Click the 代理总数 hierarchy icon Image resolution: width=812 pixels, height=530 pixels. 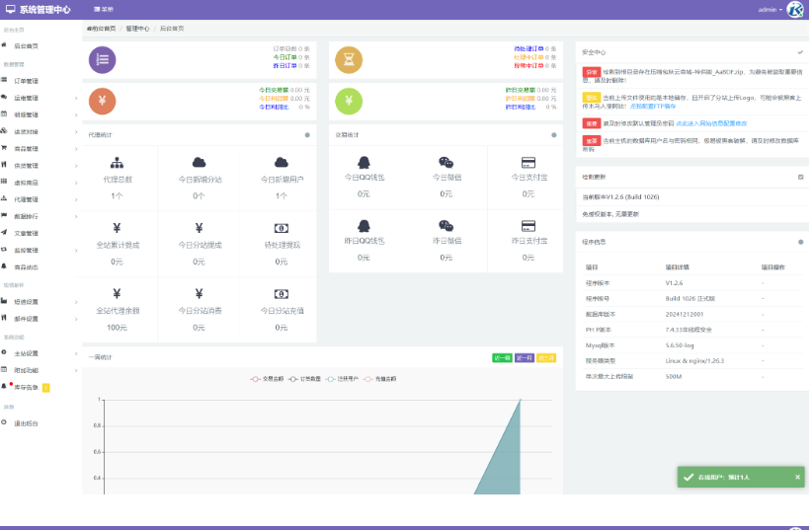pyautogui.click(x=117, y=163)
